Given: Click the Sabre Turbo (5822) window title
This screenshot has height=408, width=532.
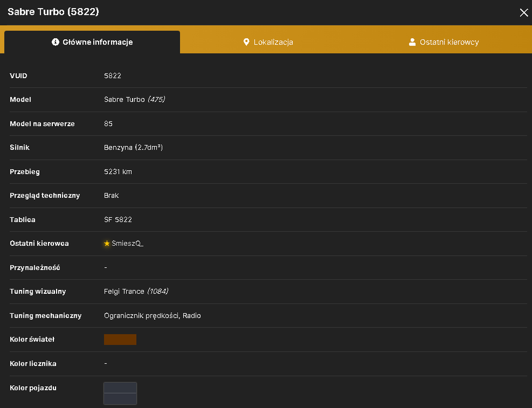Looking at the screenshot, I should 53,12.
